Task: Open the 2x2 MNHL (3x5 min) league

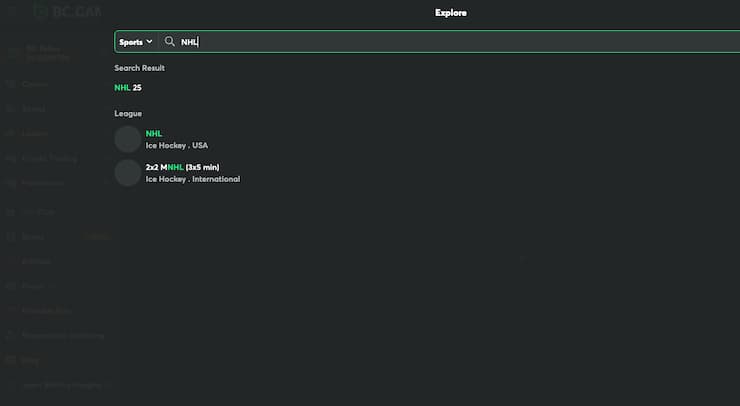Action: [177, 173]
